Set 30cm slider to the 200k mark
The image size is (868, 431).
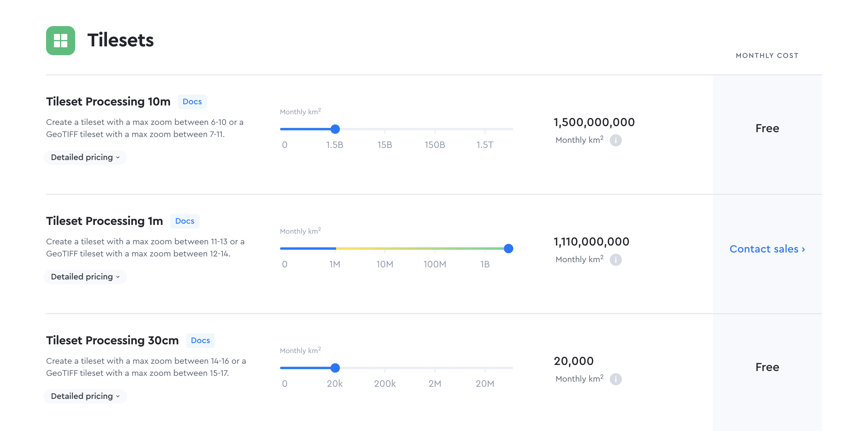(x=385, y=368)
